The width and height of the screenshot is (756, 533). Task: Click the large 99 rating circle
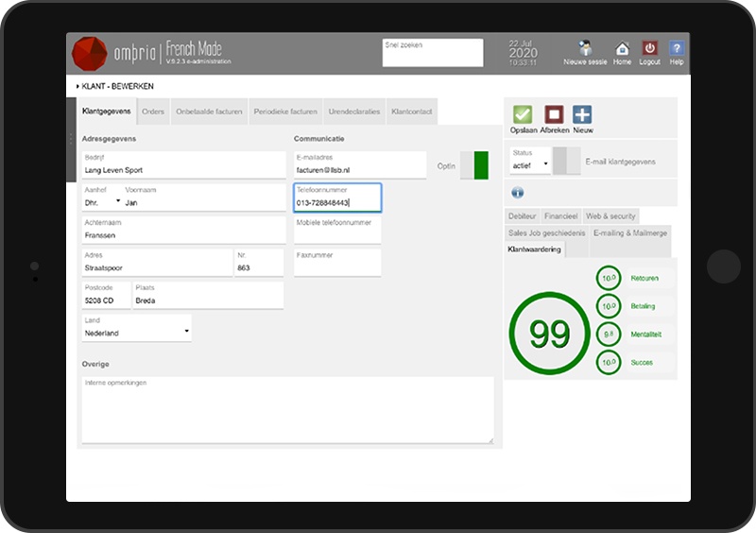(549, 334)
